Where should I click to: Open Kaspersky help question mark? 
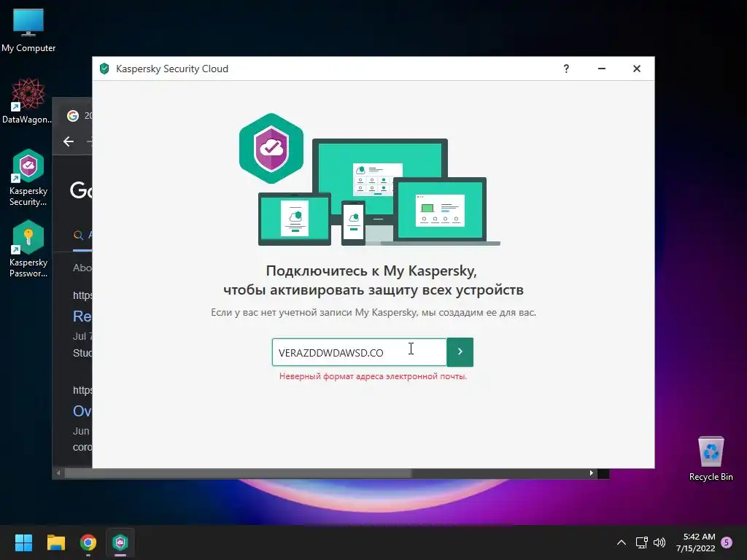tap(566, 69)
